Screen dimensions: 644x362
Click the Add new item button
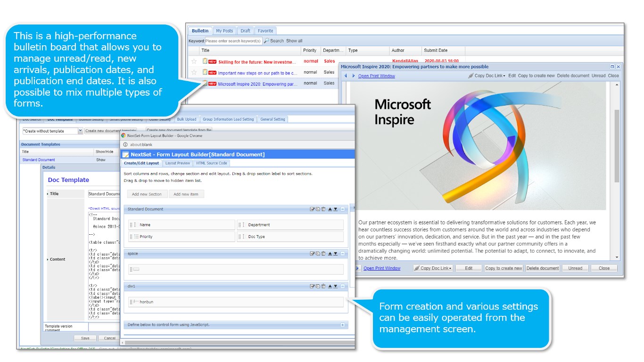point(186,194)
